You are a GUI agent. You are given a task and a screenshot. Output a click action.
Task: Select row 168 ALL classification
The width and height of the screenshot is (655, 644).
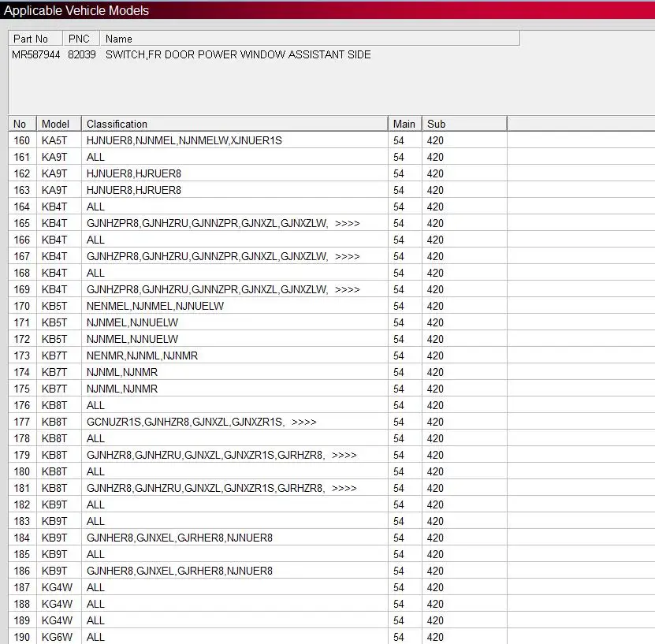click(x=95, y=274)
